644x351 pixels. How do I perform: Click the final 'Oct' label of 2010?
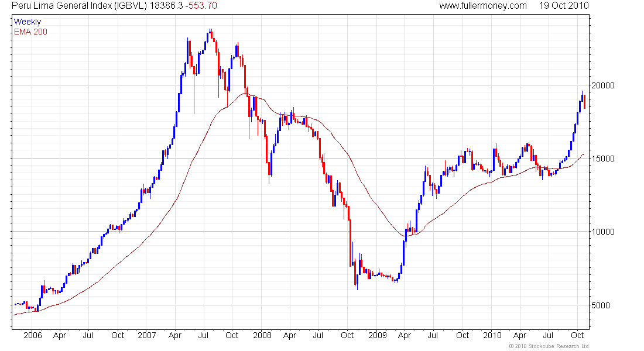pyautogui.click(x=577, y=335)
